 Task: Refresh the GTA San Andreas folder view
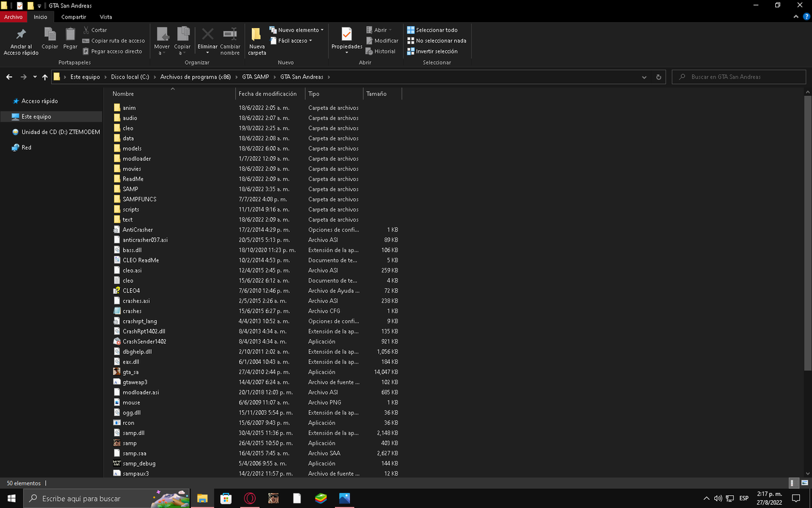point(658,77)
